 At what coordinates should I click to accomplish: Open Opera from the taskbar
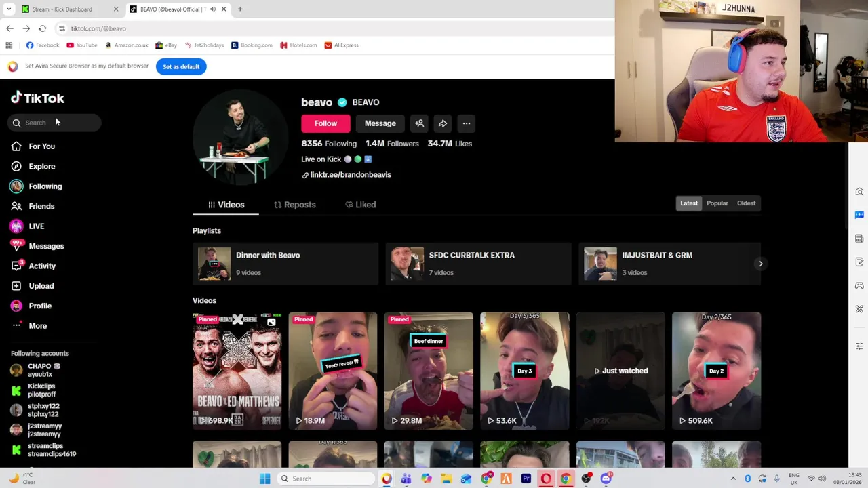pyautogui.click(x=546, y=479)
